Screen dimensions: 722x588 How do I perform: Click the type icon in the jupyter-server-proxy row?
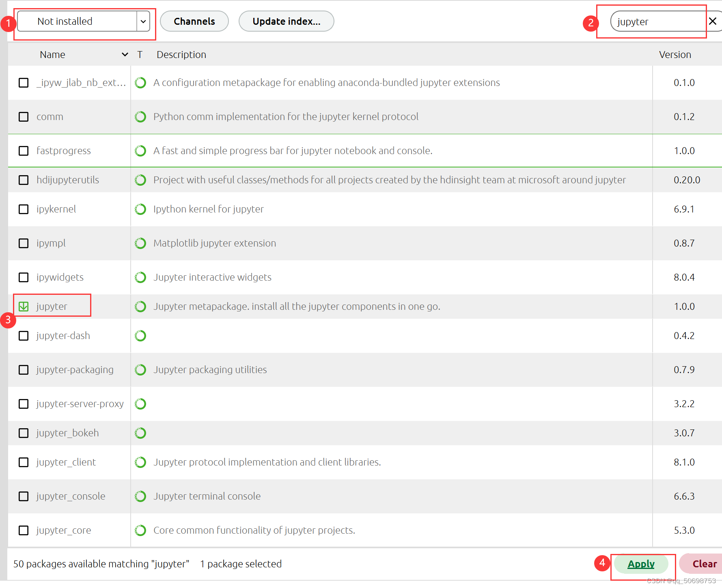(x=140, y=404)
